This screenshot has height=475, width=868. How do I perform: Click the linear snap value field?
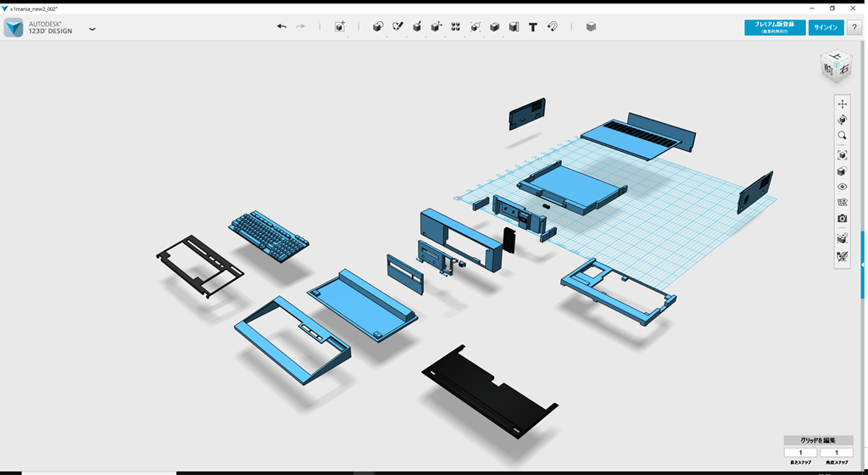tap(801, 453)
